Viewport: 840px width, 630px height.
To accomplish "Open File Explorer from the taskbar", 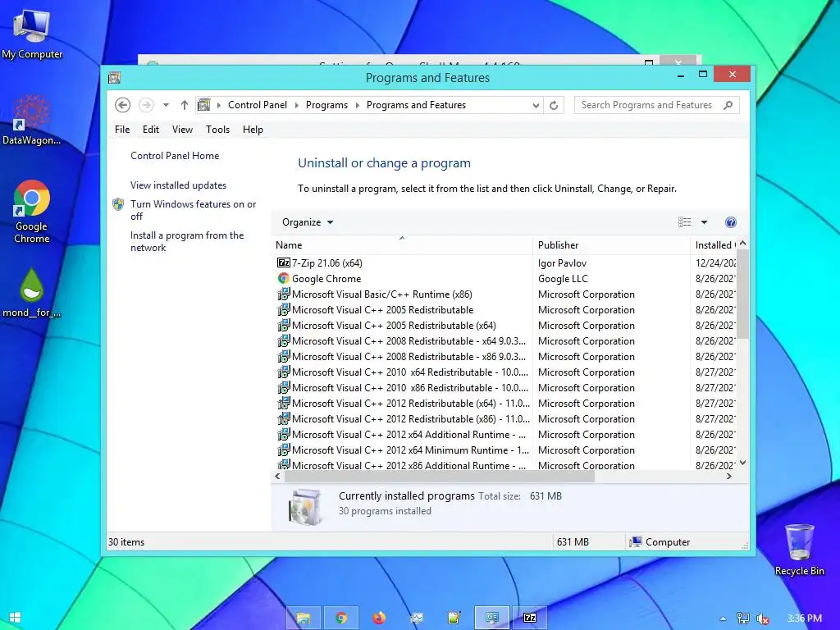I will tap(304, 618).
